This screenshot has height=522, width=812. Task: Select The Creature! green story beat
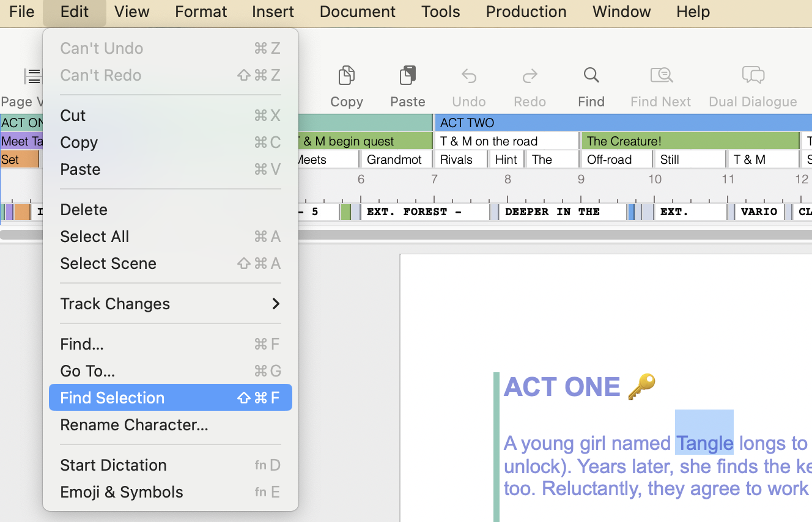690,141
